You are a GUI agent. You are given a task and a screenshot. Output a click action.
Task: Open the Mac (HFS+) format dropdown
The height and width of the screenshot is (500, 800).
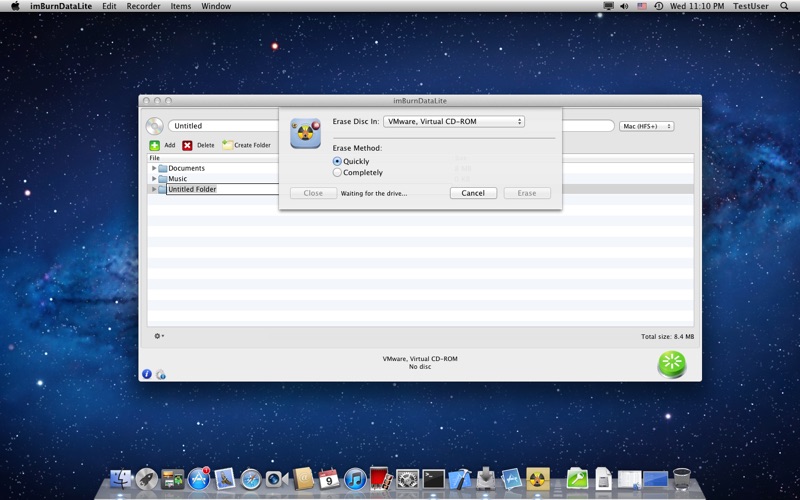tap(646, 126)
